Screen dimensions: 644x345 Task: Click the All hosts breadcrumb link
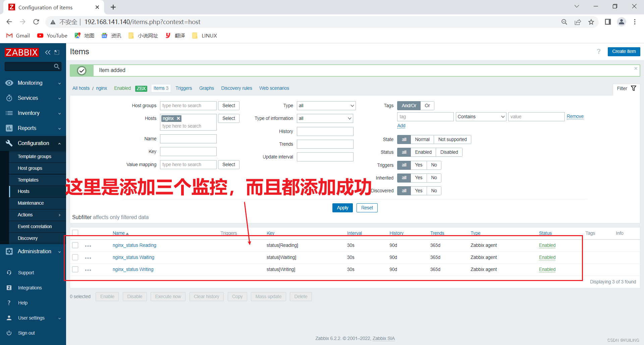point(81,88)
